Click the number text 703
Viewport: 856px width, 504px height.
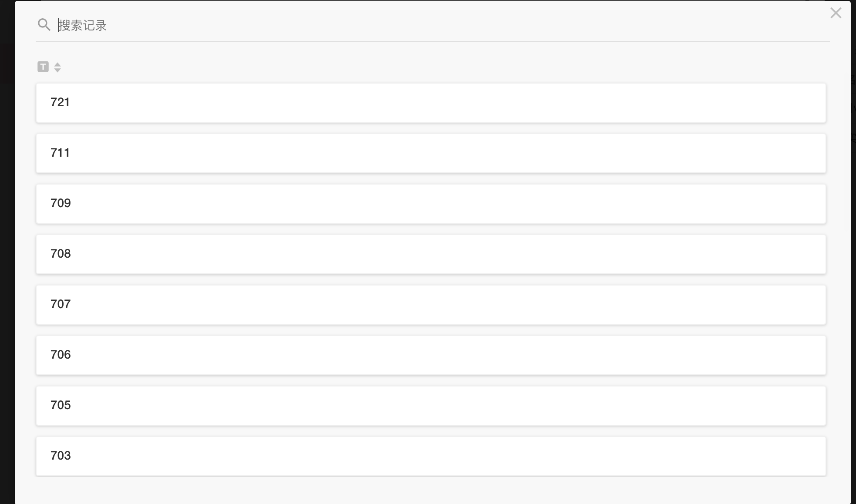(61, 456)
